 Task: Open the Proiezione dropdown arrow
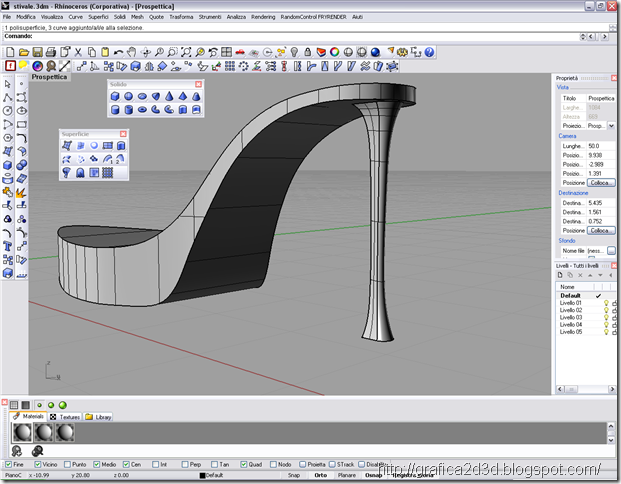611,126
